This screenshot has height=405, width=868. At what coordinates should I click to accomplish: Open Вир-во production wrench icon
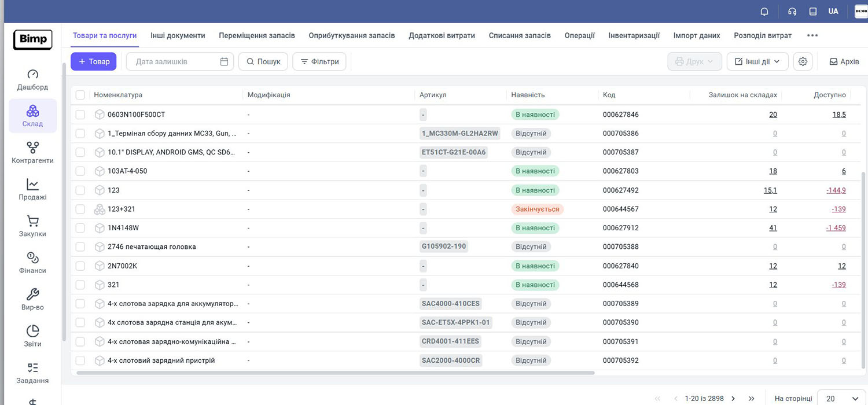click(x=32, y=300)
